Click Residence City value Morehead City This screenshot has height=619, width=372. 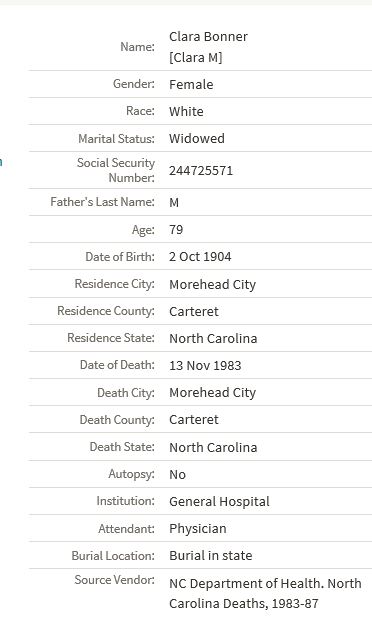coord(212,285)
